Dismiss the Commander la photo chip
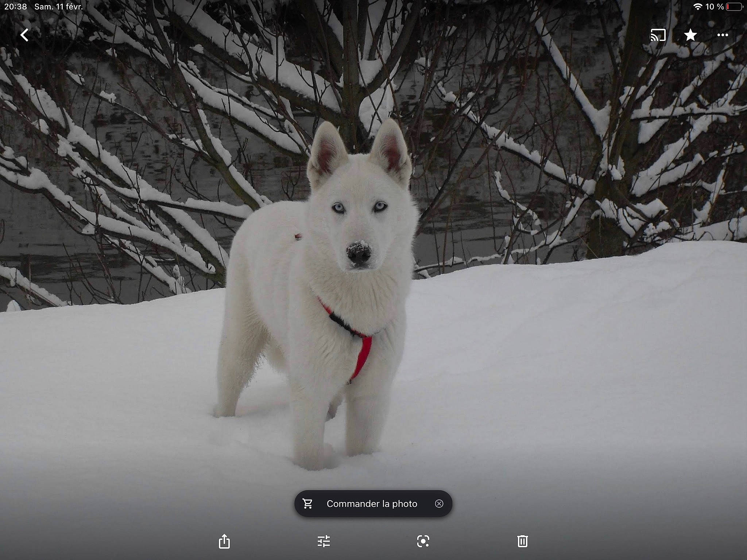Screen dimensions: 747x560 tap(439, 503)
